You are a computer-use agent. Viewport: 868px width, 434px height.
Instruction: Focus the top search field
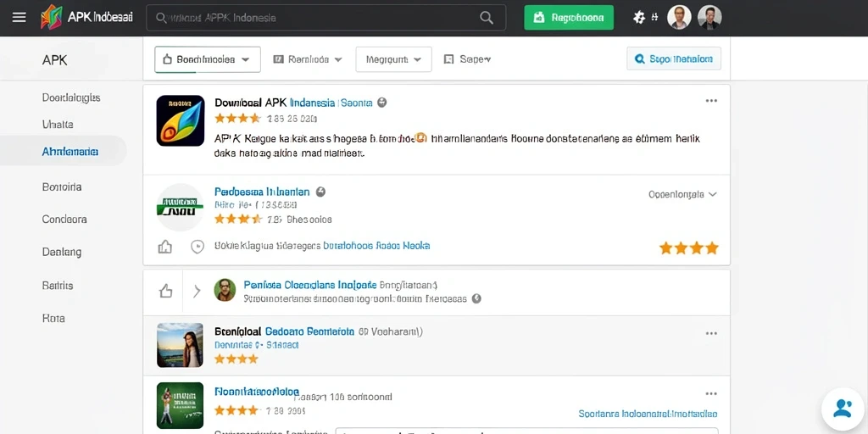pyautogui.click(x=325, y=18)
